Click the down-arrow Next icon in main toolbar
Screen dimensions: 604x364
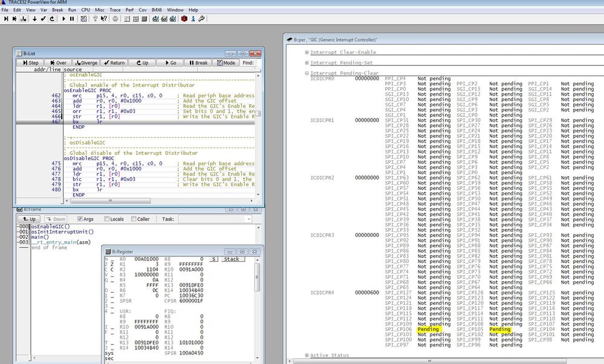point(34,19)
